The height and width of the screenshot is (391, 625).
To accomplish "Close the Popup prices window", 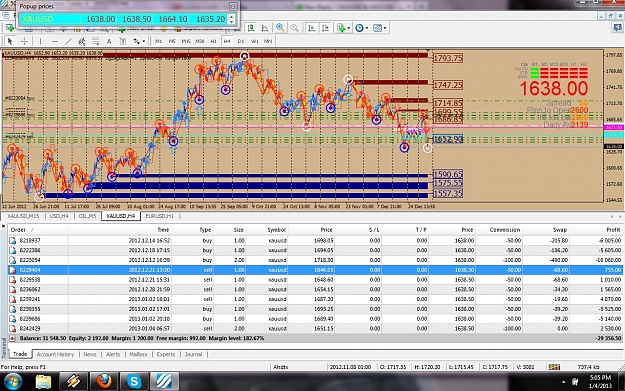I will coord(233,6).
